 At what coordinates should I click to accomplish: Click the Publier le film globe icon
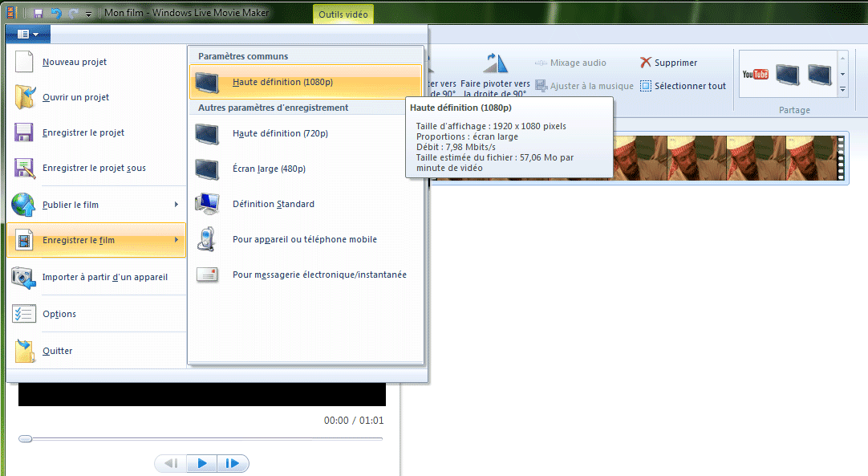tap(23, 205)
